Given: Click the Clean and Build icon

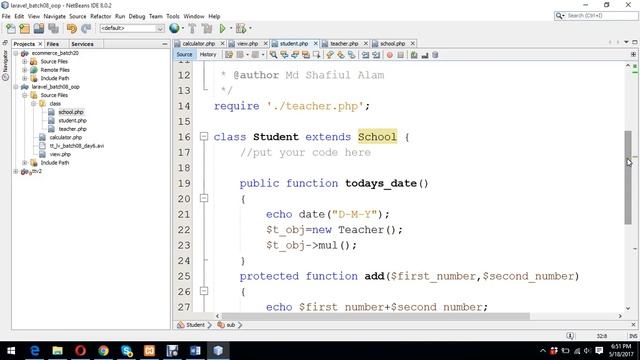Looking at the screenshot, I should pyautogui.click(x=207, y=29).
